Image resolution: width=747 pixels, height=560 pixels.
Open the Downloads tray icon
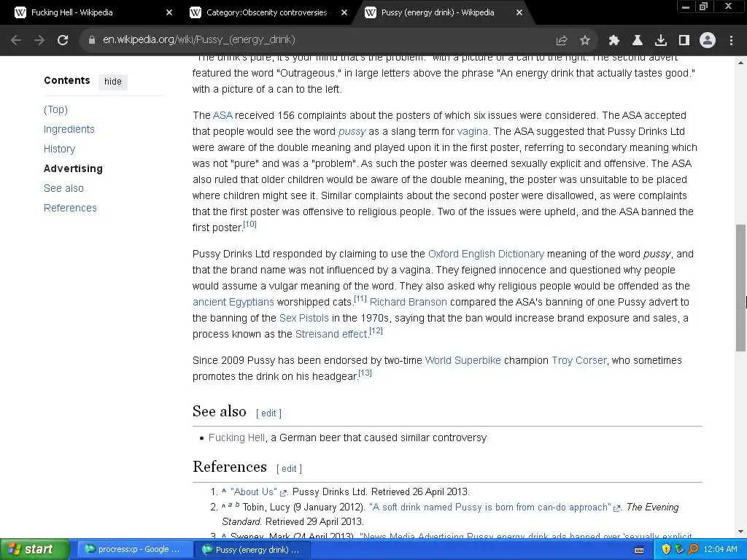pyautogui.click(x=660, y=40)
